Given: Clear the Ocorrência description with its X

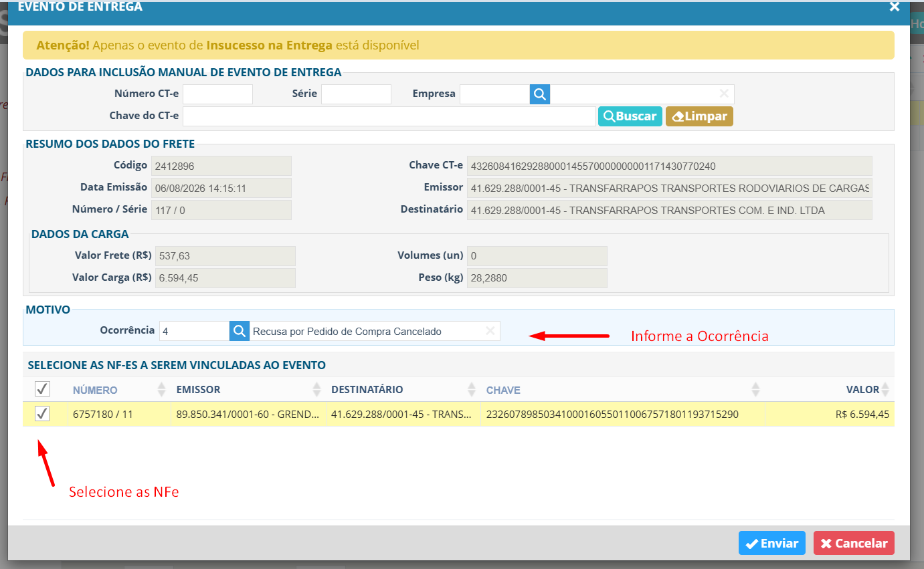Looking at the screenshot, I should click(x=490, y=331).
